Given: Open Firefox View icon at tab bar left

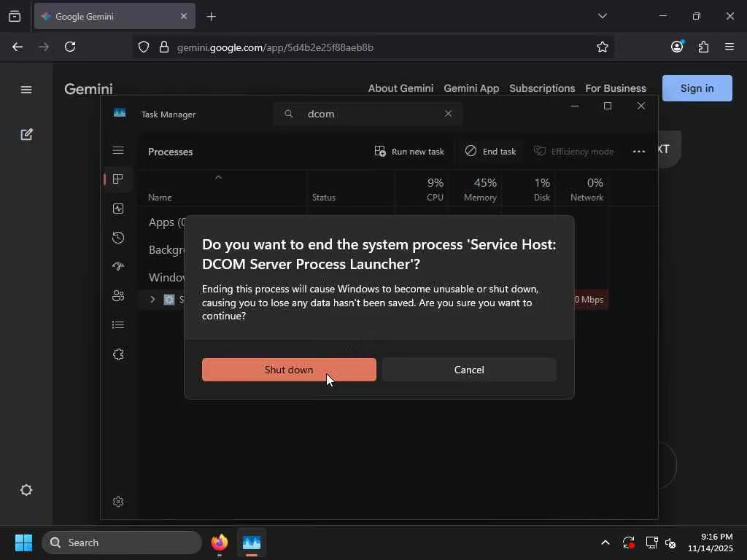Looking at the screenshot, I should coord(15,16).
